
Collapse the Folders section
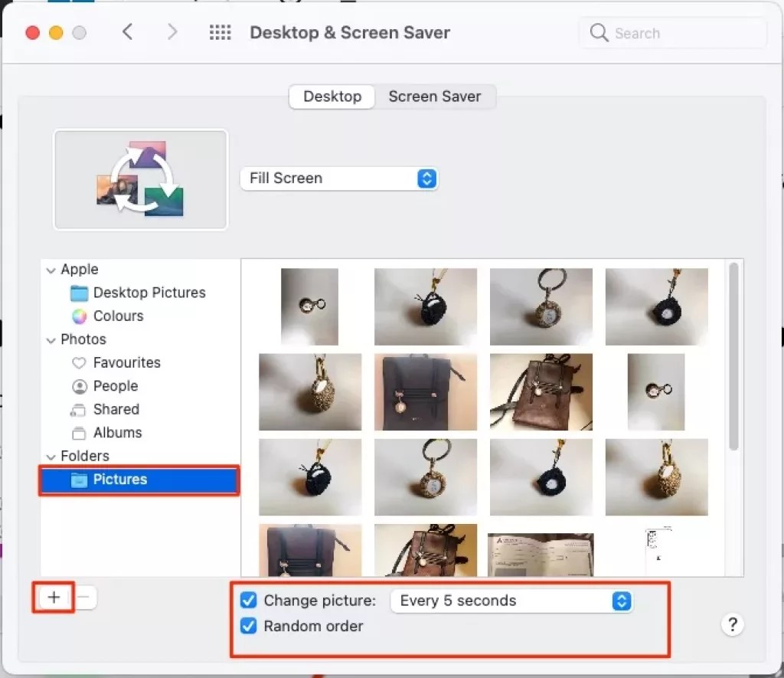tap(51, 456)
